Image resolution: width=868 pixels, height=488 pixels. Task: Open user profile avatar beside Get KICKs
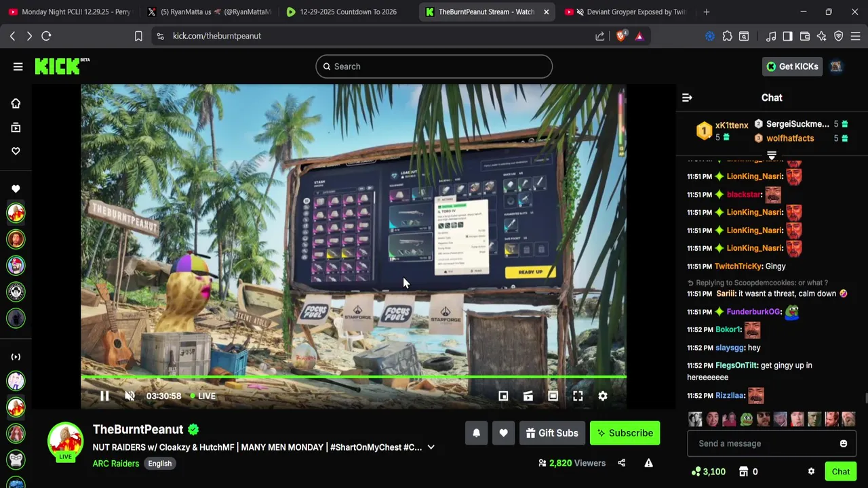point(836,66)
